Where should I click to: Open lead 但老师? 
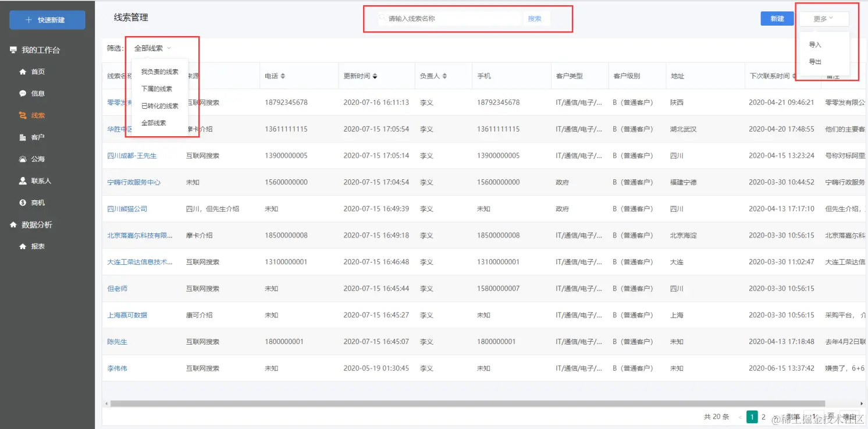coord(117,289)
